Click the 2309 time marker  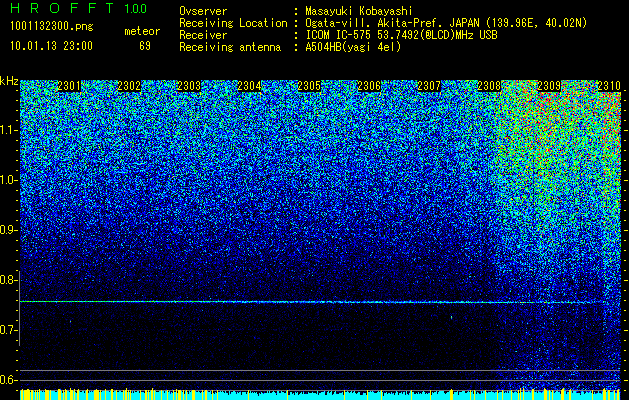pyautogui.click(x=549, y=86)
